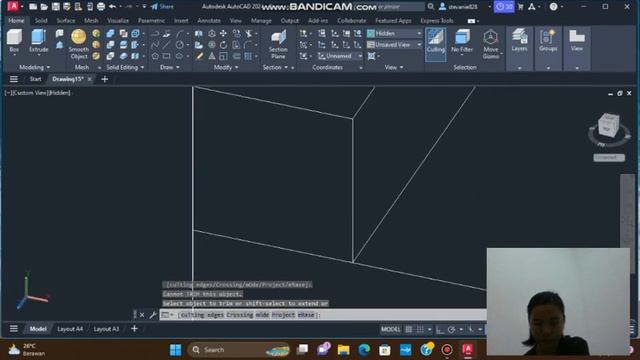
Task: Expand the Modeling panel
Action: pyautogui.click(x=34, y=67)
